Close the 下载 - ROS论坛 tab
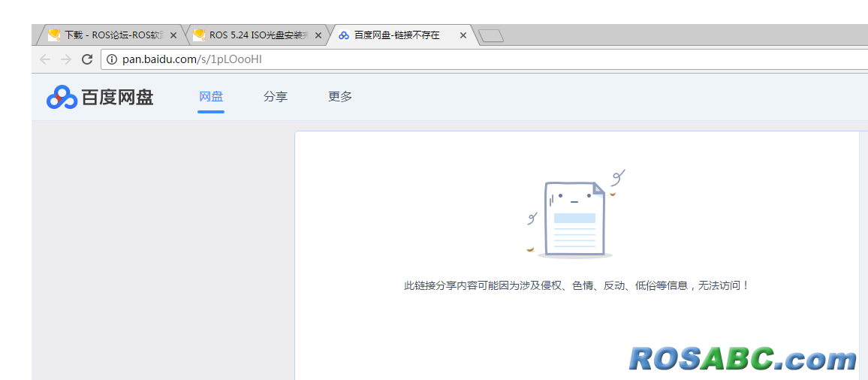 (x=173, y=35)
